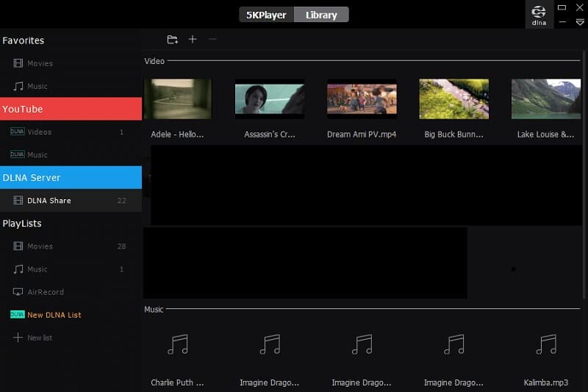Click the Kalimba.mp3 file name
The height and width of the screenshot is (392, 588).
pyautogui.click(x=546, y=382)
